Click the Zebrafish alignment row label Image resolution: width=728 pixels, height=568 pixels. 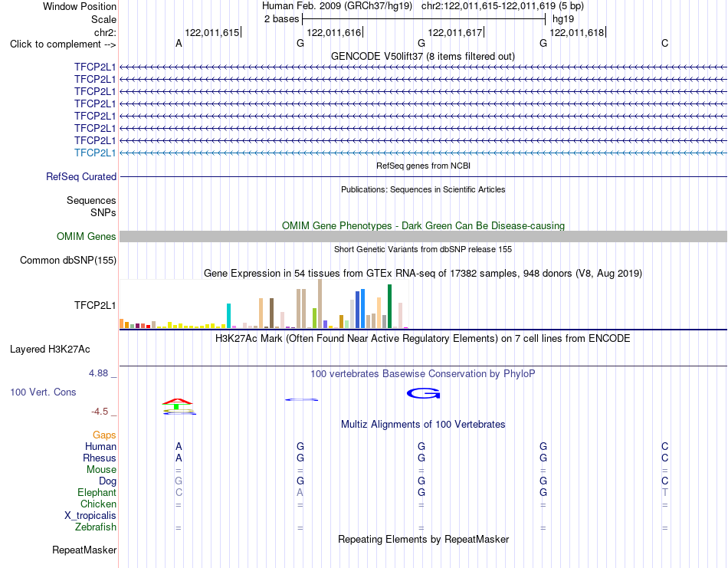pos(96,527)
